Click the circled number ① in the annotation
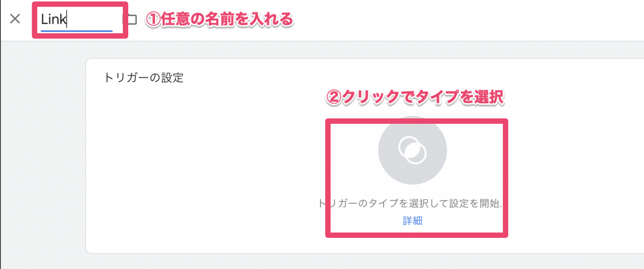The width and height of the screenshot is (644, 269). pyautogui.click(x=154, y=20)
